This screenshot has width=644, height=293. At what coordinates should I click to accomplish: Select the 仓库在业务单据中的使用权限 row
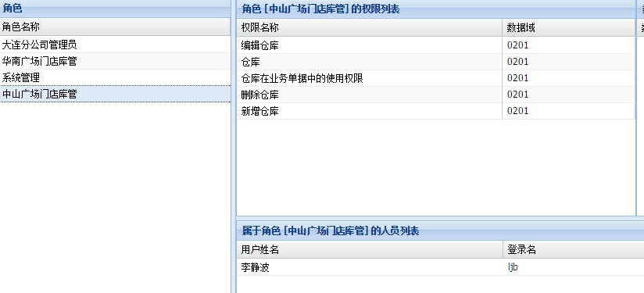436,78
